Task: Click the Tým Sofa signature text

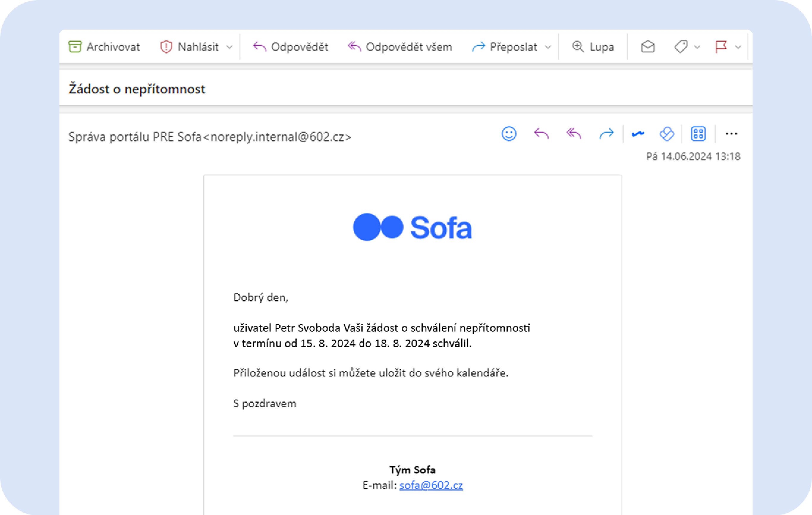Action: pos(413,470)
